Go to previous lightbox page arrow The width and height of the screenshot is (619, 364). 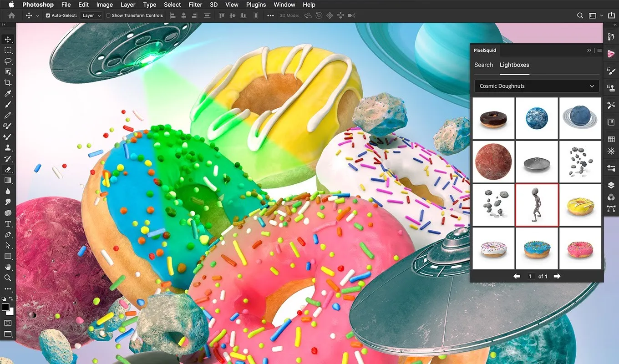517,276
